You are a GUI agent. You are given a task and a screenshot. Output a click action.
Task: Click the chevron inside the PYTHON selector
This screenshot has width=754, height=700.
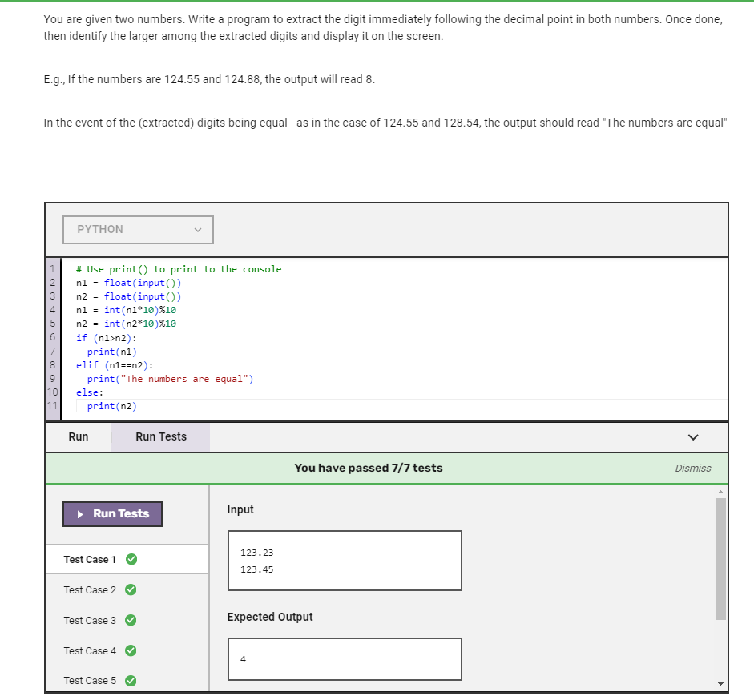pos(198,229)
